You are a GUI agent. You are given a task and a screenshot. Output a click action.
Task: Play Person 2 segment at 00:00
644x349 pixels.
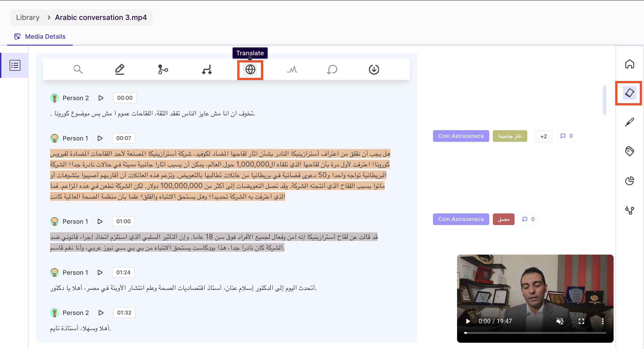click(x=101, y=98)
